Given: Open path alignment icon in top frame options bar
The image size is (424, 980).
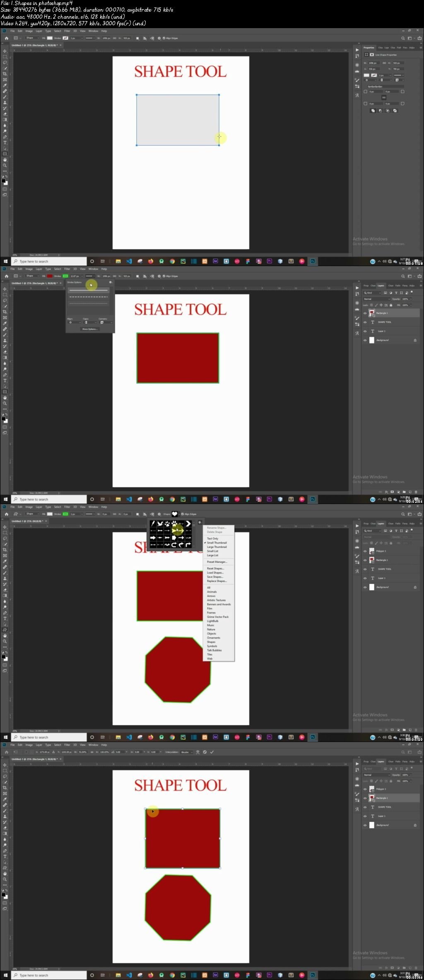Looking at the screenshot, I should coord(145,38).
